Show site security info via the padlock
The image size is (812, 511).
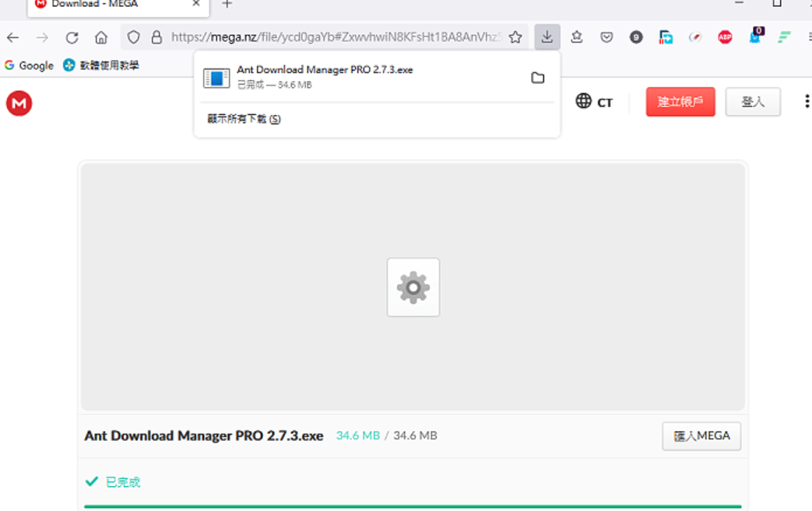(x=156, y=37)
